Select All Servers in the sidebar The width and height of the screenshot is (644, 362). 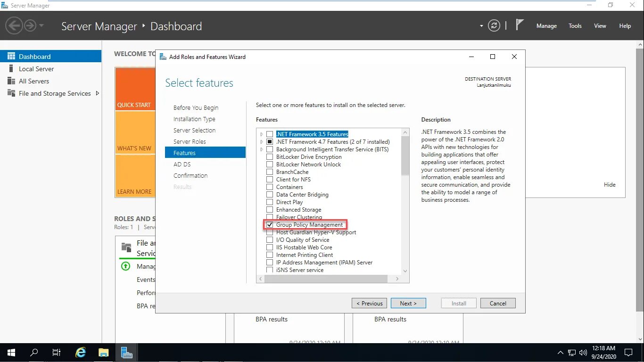50,81
